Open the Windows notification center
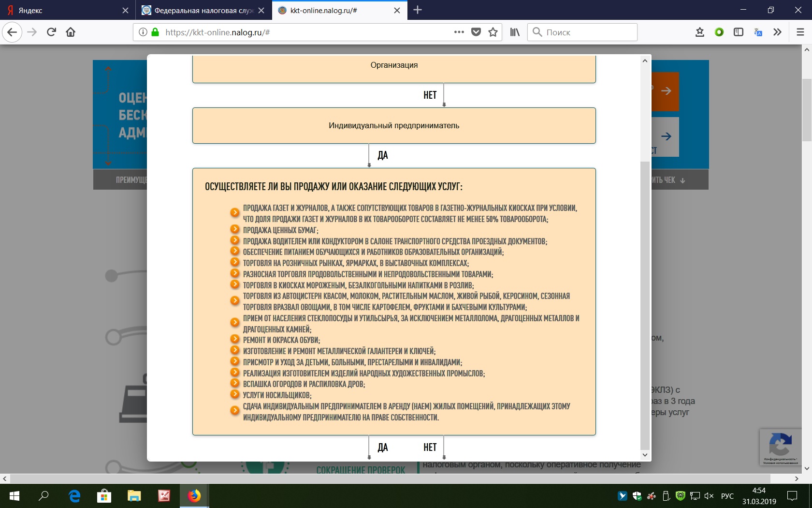This screenshot has width=812, height=508. (x=792, y=496)
